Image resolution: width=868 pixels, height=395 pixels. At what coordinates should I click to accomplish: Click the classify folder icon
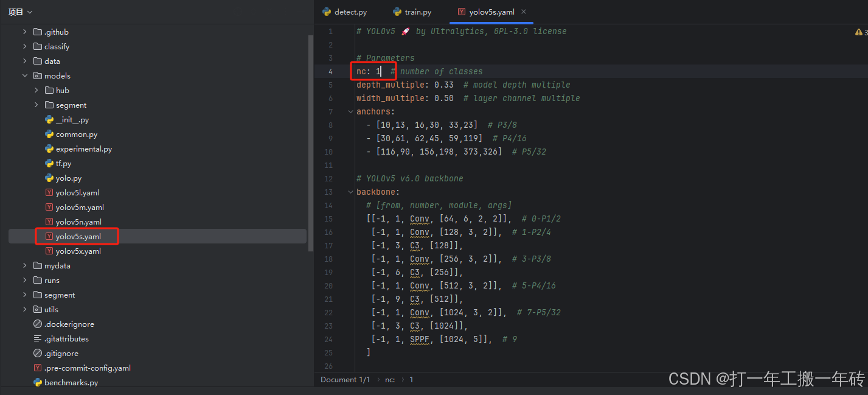[x=38, y=46]
